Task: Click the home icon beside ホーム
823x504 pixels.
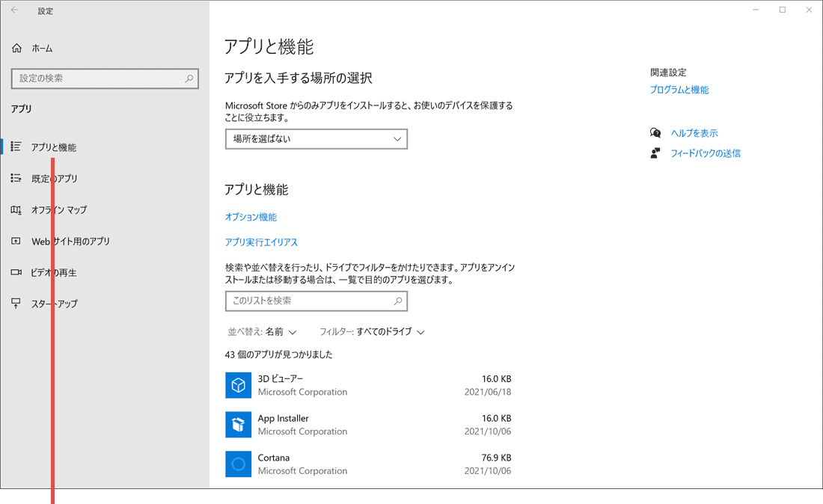Action: pos(16,47)
